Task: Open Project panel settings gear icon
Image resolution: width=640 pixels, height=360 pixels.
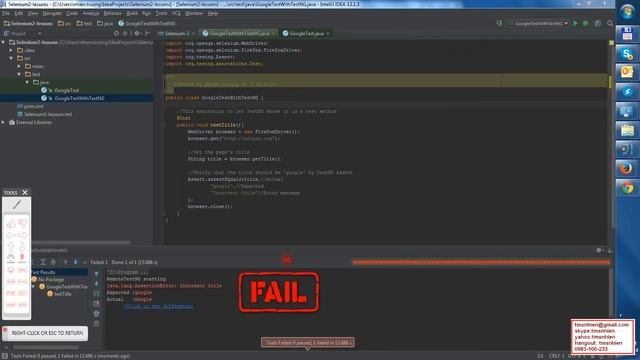Action: tap(137, 33)
